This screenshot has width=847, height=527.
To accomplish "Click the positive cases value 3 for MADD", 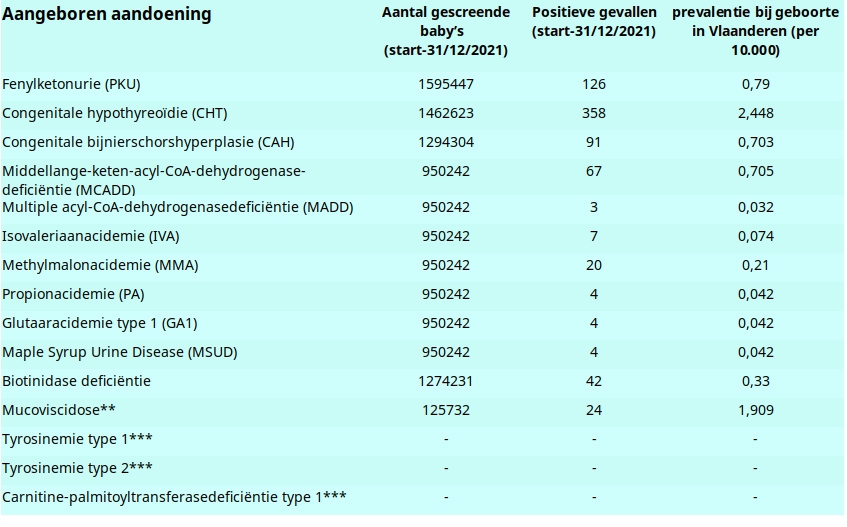I will pos(594,207).
